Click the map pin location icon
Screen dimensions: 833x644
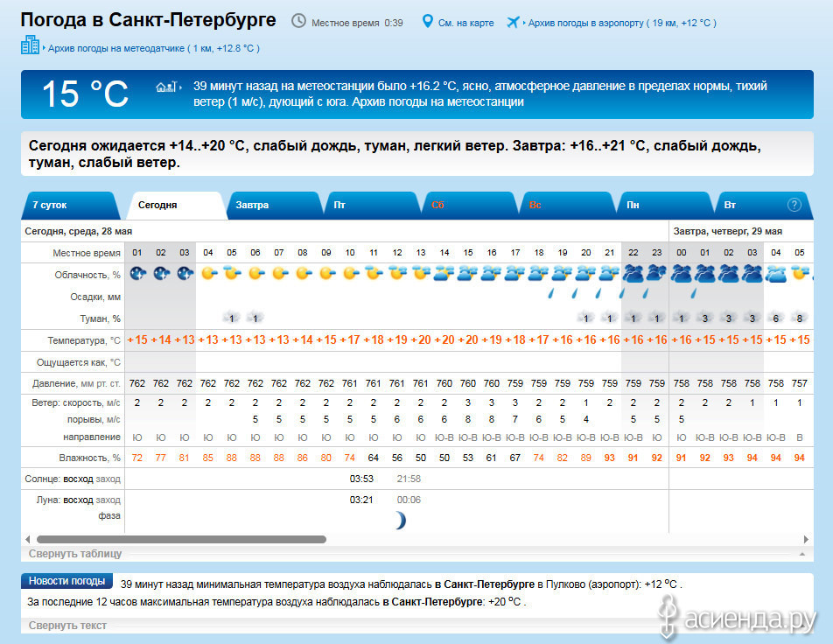427,21
